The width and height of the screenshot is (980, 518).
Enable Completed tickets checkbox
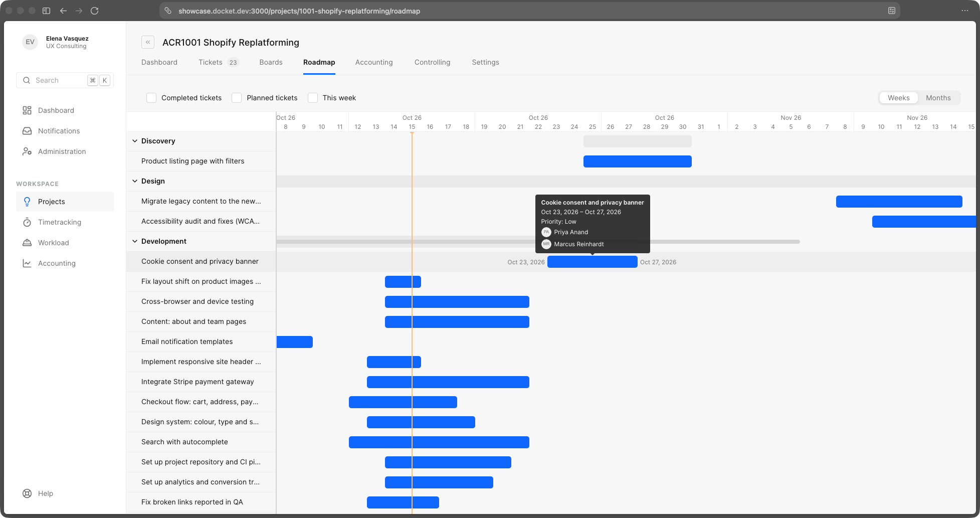coord(151,98)
